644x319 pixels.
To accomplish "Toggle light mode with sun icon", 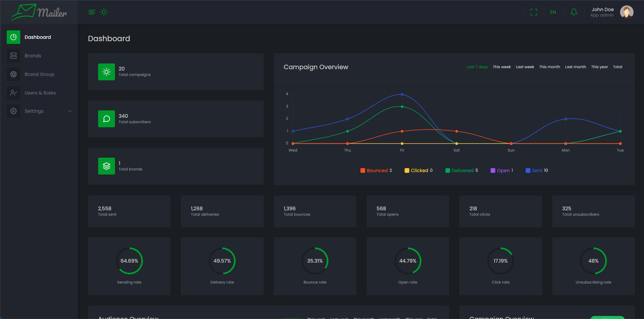I will [x=104, y=12].
